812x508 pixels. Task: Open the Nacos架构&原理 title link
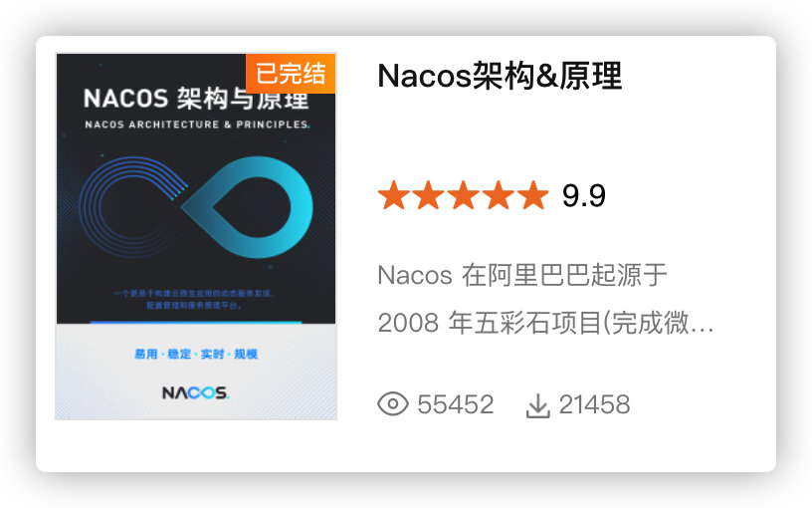pos(500,76)
